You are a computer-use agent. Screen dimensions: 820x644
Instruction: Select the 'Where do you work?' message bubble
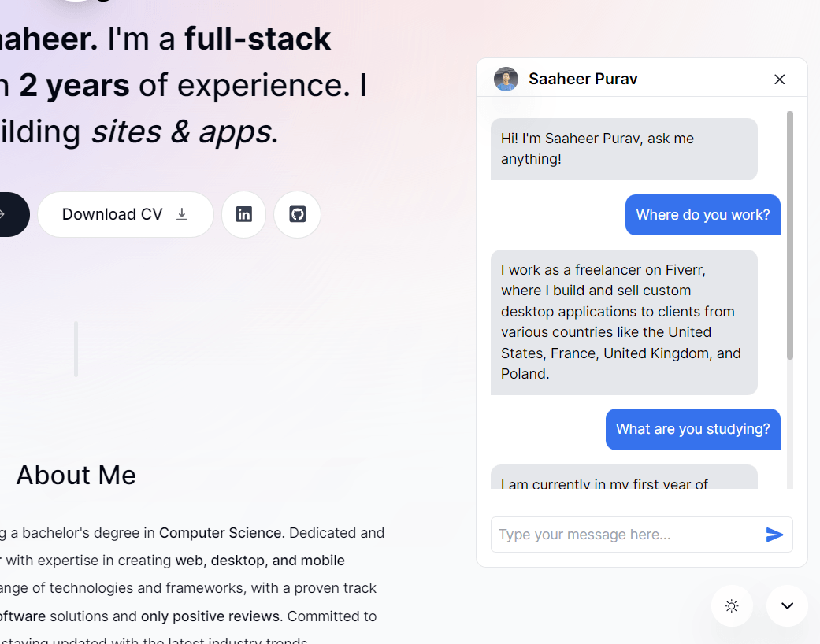(703, 215)
